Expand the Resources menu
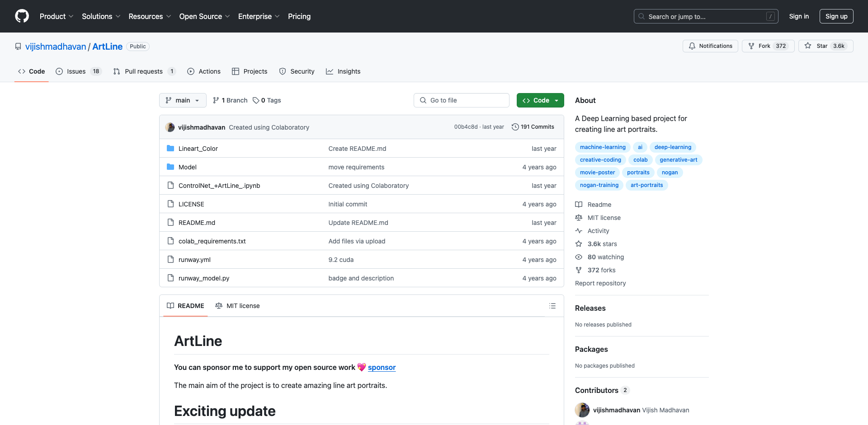The image size is (868, 425). [x=150, y=16]
